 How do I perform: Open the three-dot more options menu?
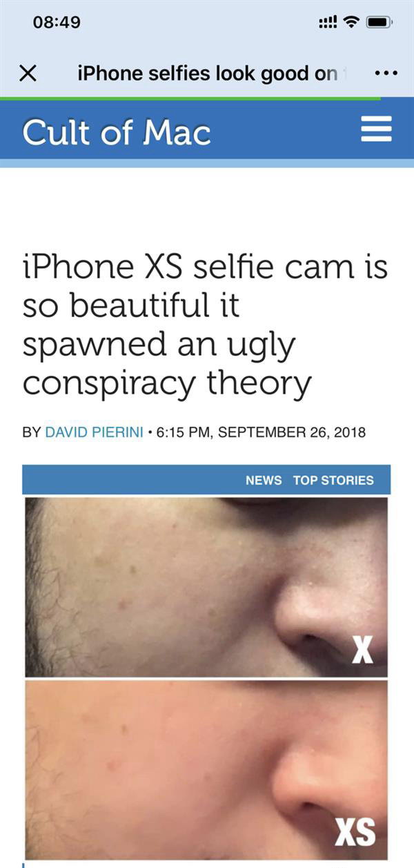(x=385, y=73)
